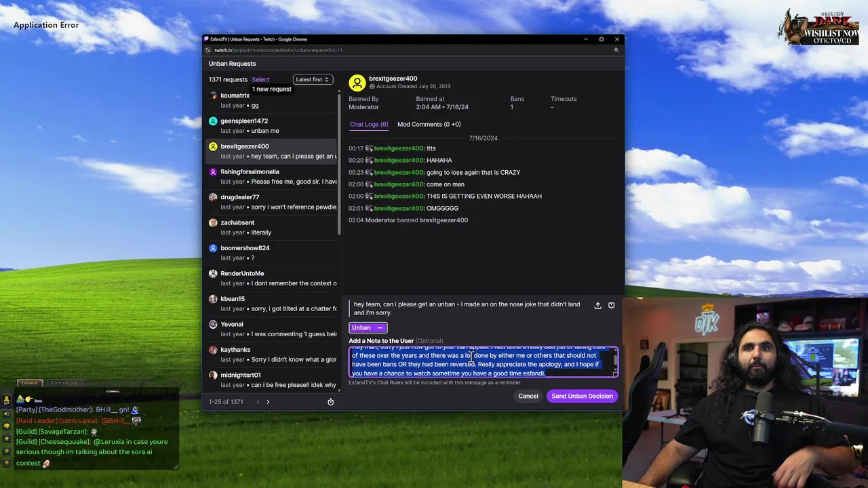Click the '2:04 AM • 7/16/24' banned-at value
The image size is (868, 488).
pyautogui.click(x=442, y=107)
